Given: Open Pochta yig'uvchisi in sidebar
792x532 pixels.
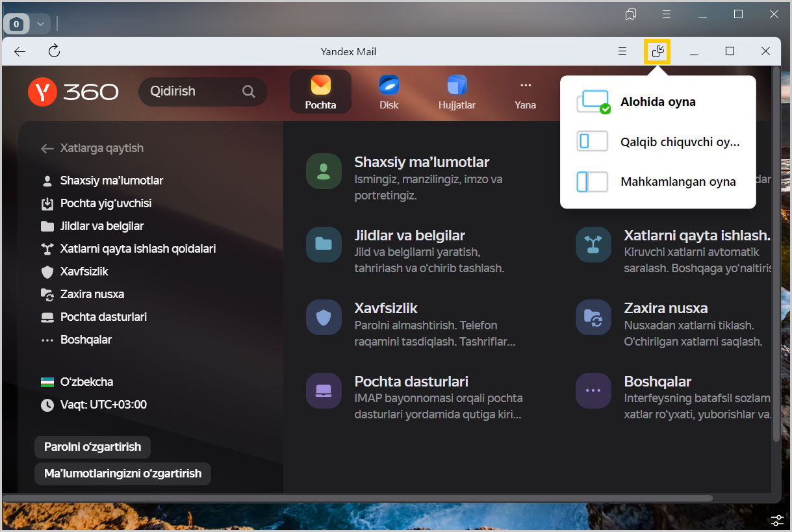Looking at the screenshot, I should (105, 203).
